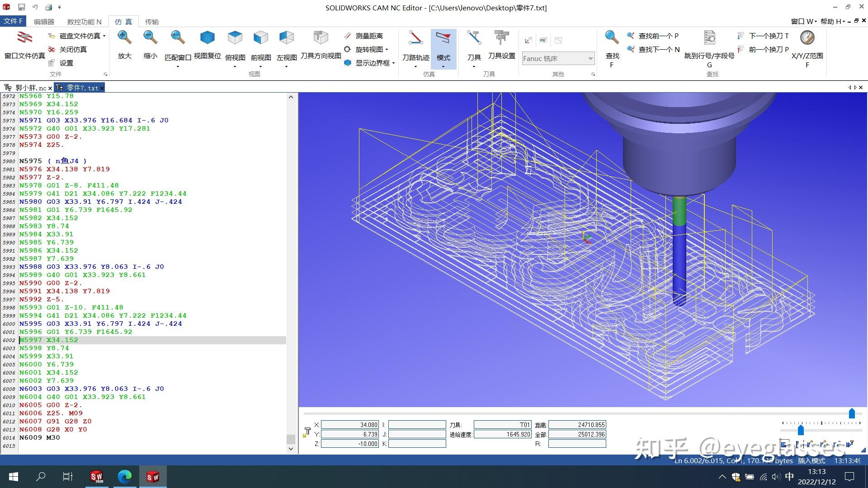The height and width of the screenshot is (488, 868).
Task: Click the 刀具方向视图 icon
Action: pos(321,38)
